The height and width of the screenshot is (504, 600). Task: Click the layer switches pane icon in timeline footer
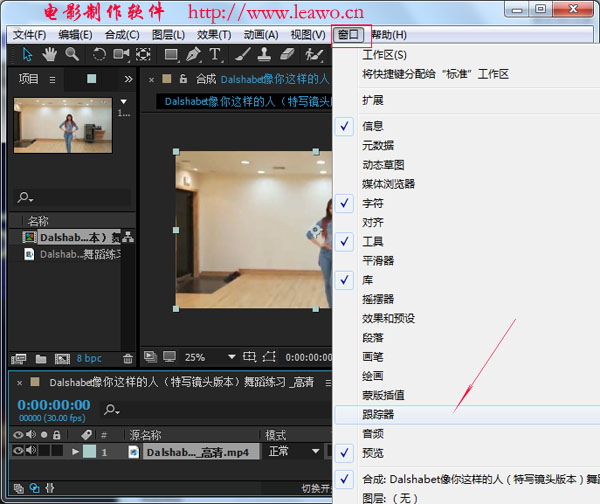click(x=18, y=488)
